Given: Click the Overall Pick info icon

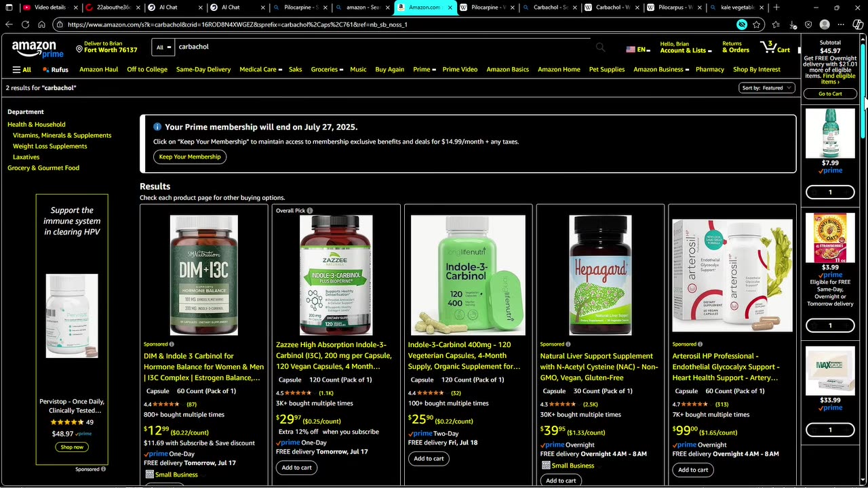Looking at the screenshot, I should pos(310,211).
